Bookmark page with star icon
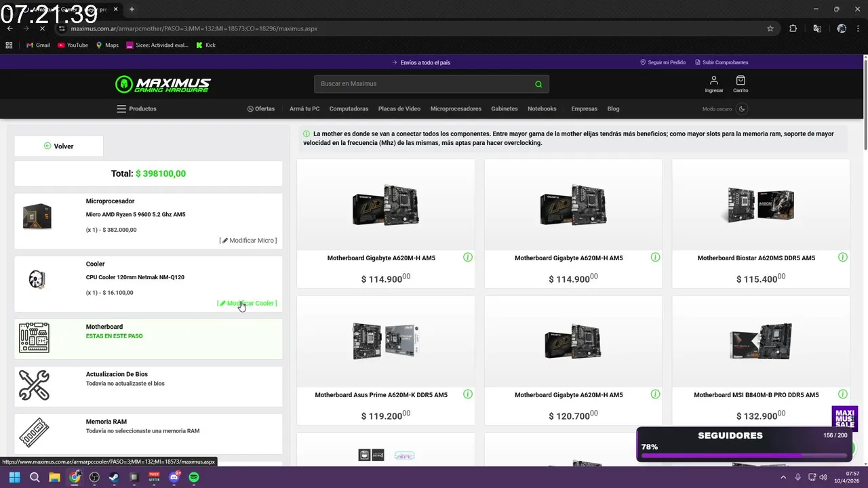The width and height of the screenshot is (868, 488). pyautogui.click(x=770, y=28)
